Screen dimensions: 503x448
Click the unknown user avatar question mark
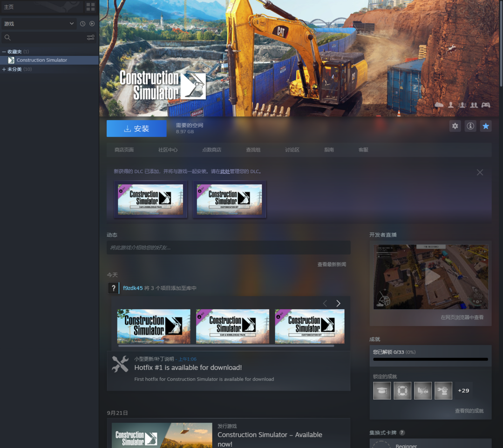coord(113,288)
